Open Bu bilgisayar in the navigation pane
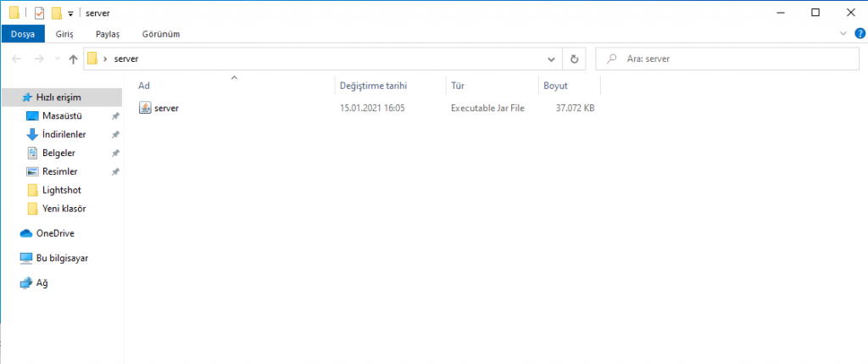 click(61, 257)
